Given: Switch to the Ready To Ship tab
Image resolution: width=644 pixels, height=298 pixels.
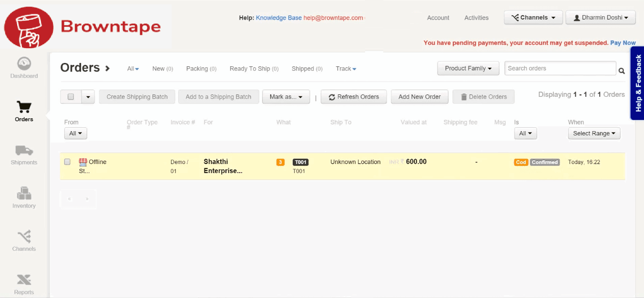Looking at the screenshot, I should pos(254,69).
